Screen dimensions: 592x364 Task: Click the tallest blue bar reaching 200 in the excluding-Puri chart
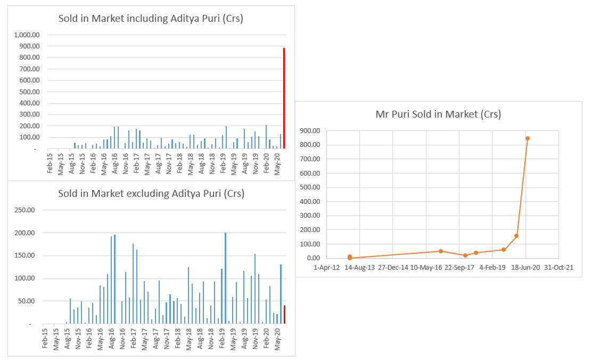tap(225, 278)
